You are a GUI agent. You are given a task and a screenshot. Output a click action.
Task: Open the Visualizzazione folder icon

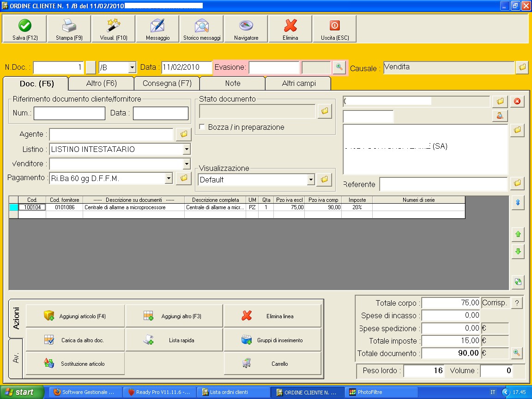(324, 180)
